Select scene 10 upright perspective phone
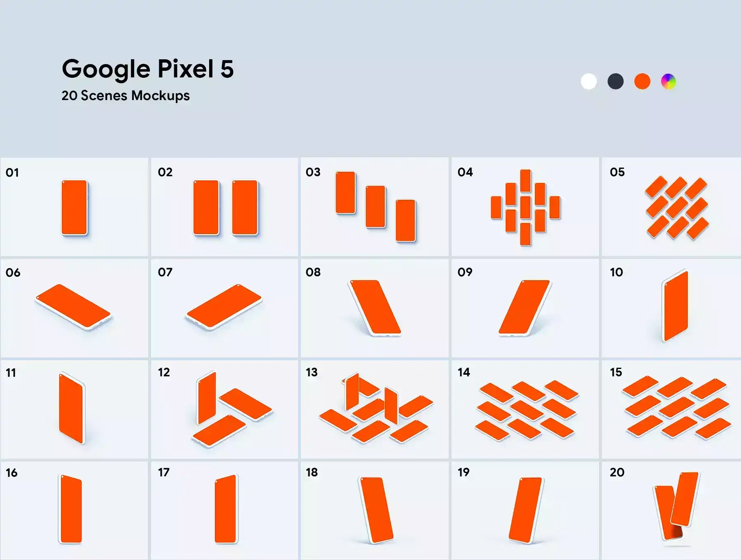The image size is (741, 560). pyautogui.click(x=675, y=307)
